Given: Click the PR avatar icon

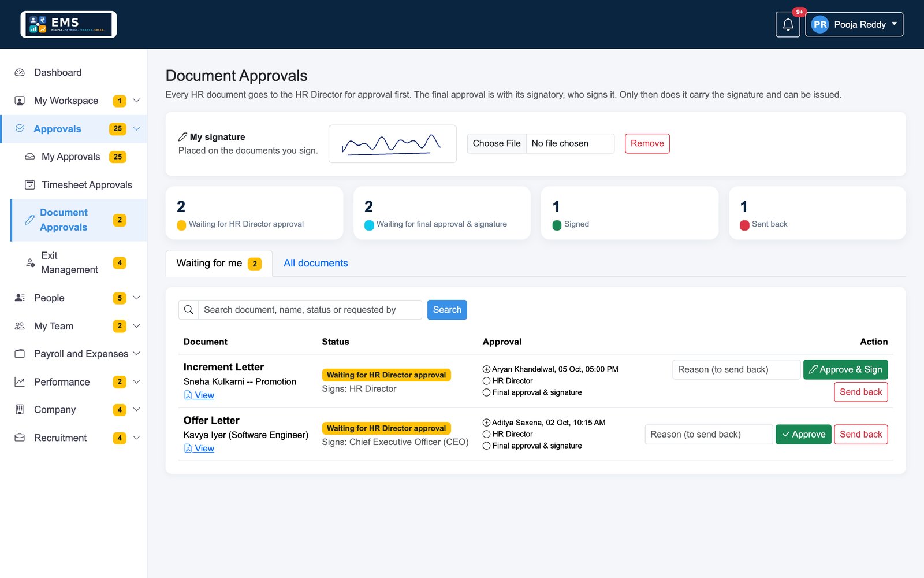Looking at the screenshot, I should point(820,24).
